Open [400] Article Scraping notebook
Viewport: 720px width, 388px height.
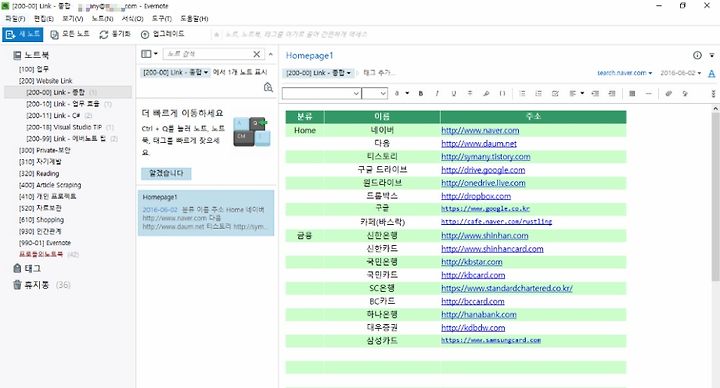pyautogui.click(x=50, y=185)
